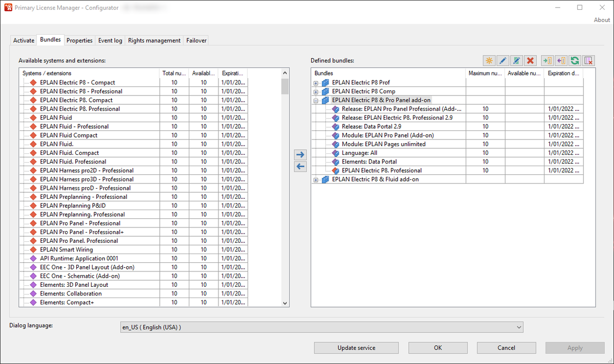
Task: Expand the EPLAN Electric P8 & Fluid add-on bundle
Action: (316, 180)
